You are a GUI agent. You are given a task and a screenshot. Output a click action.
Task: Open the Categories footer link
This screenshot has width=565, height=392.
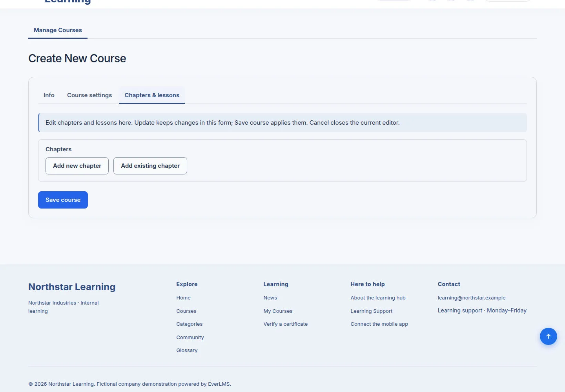pyautogui.click(x=190, y=324)
